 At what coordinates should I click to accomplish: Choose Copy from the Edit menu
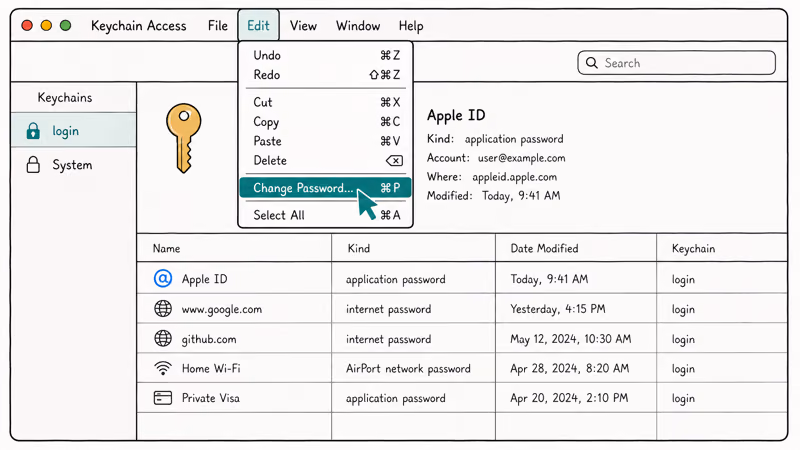point(326,121)
